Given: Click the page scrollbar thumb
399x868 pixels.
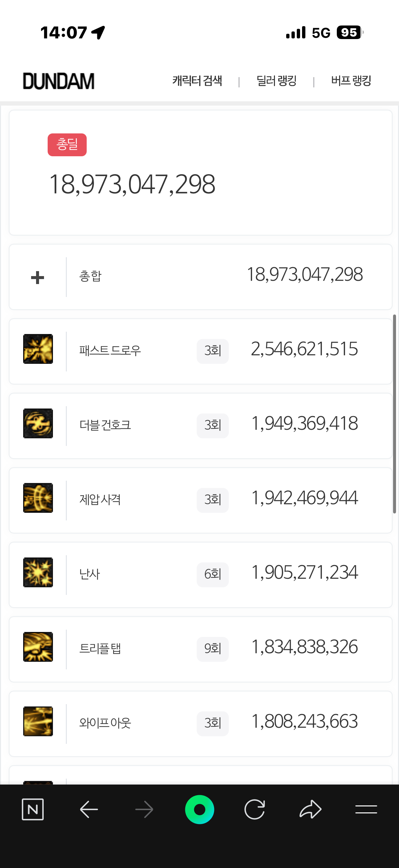Looking at the screenshot, I should pyautogui.click(x=394, y=414).
